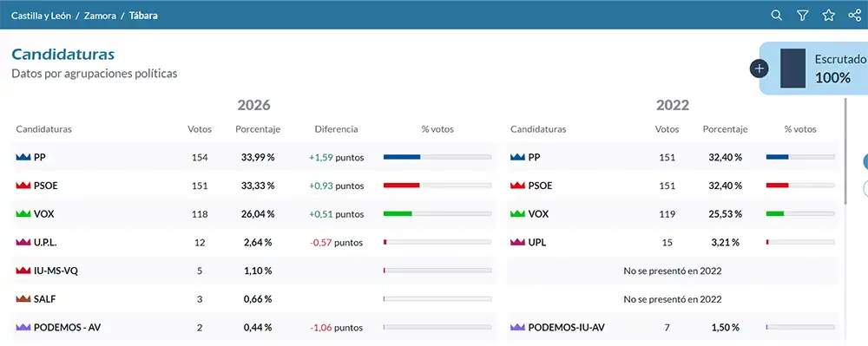Click the Candidaturas section title
The width and height of the screenshot is (868, 346).
coord(63,55)
